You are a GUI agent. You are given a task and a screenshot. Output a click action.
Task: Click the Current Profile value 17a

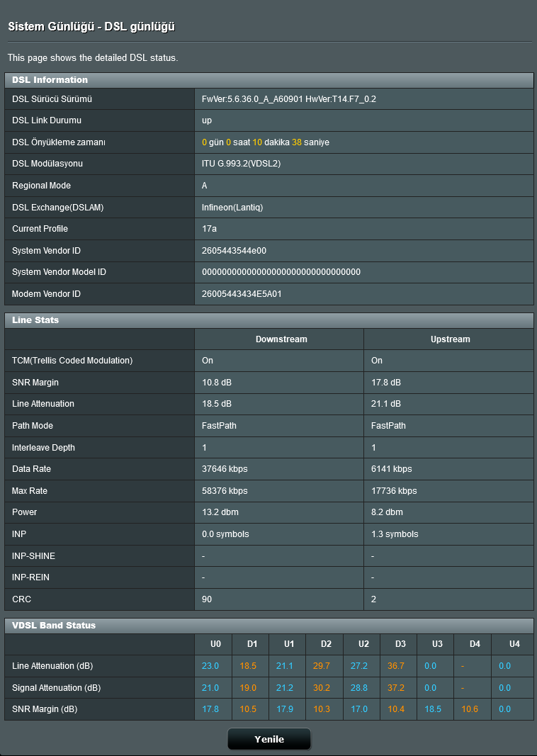[208, 229]
